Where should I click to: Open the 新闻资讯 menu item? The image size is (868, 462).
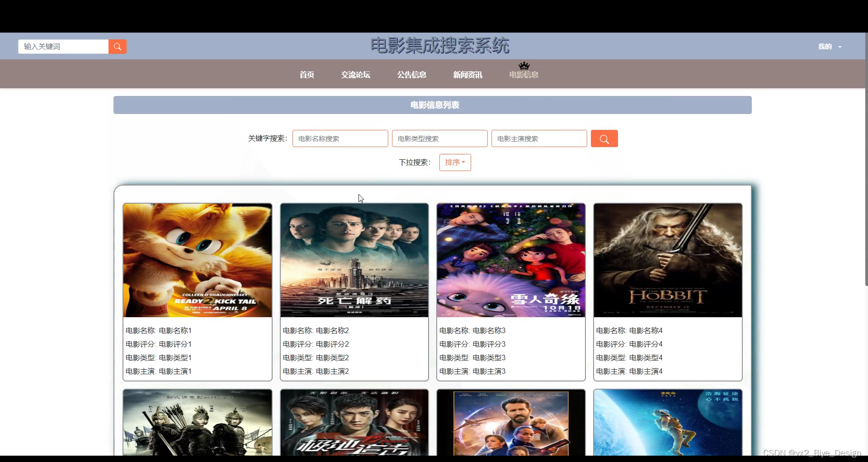point(468,75)
